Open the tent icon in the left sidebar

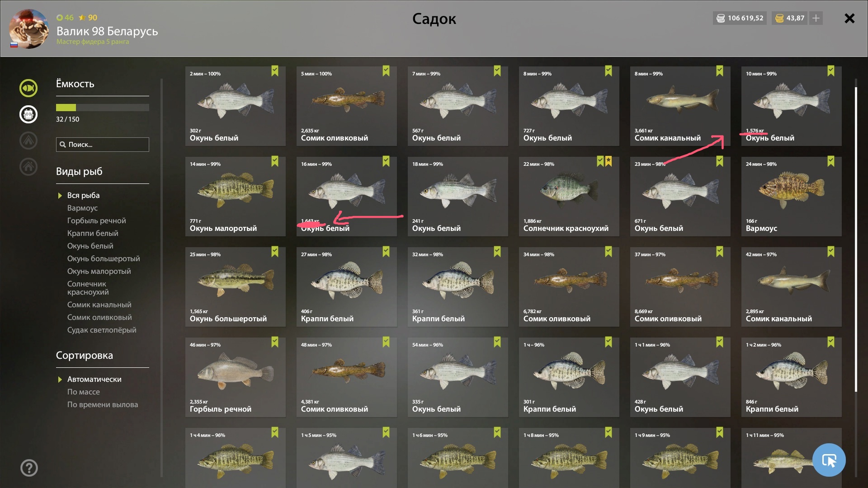pos(28,141)
